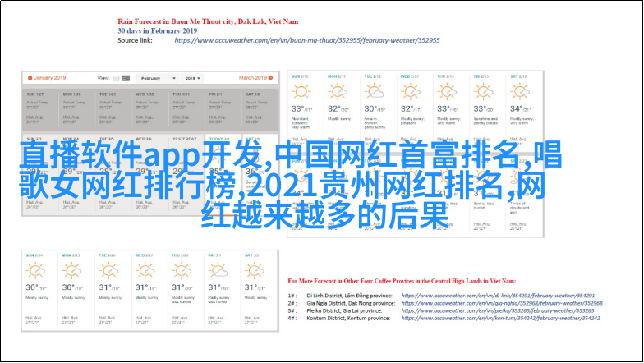
Task: Open the AccuWeather Buon Ma Thuot source link
Action: pyautogui.click(x=307, y=40)
